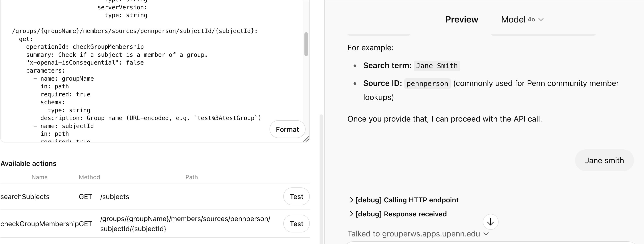Click the Jane Smith code snippet
The height and width of the screenshot is (244, 644).
coord(437,66)
